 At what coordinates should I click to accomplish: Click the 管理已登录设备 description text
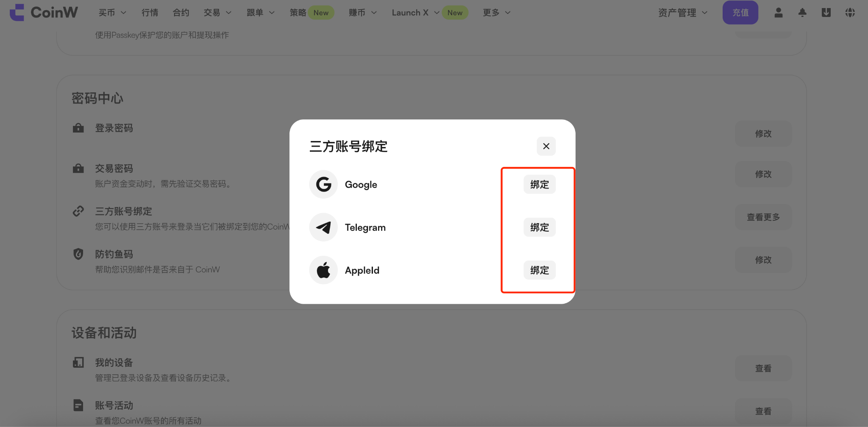pyautogui.click(x=164, y=378)
